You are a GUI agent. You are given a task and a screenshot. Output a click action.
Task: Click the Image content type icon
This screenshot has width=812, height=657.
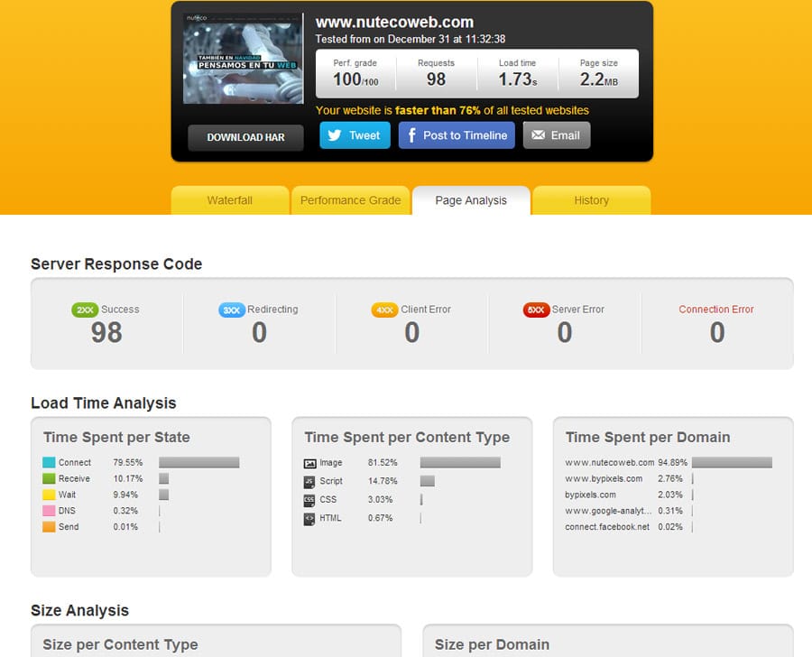309,463
